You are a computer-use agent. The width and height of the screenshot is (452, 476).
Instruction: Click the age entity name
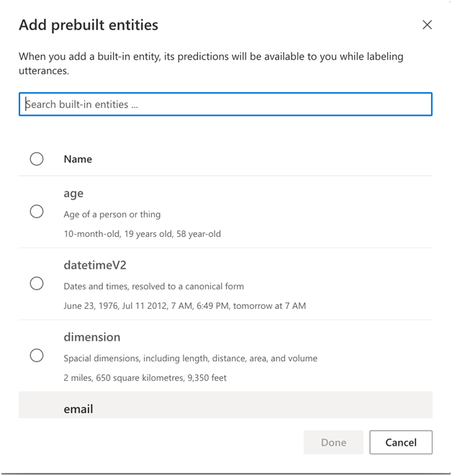click(x=73, y=193)
